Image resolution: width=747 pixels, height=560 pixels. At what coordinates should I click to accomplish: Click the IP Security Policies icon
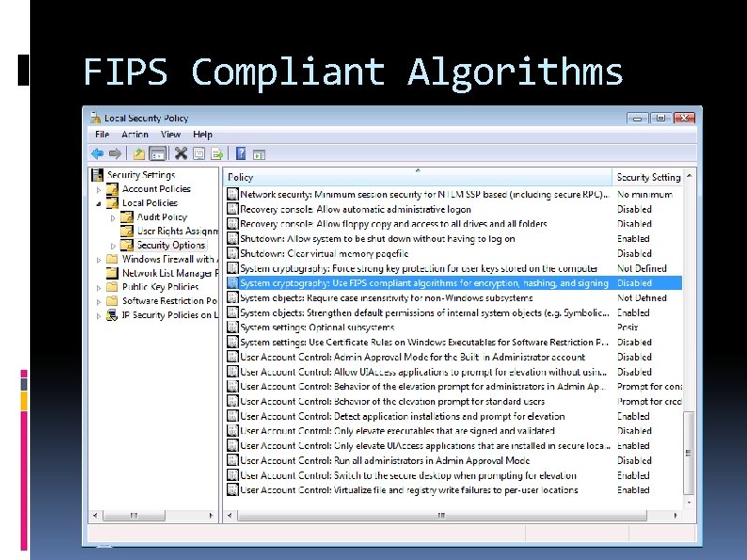tap(112, 315)
